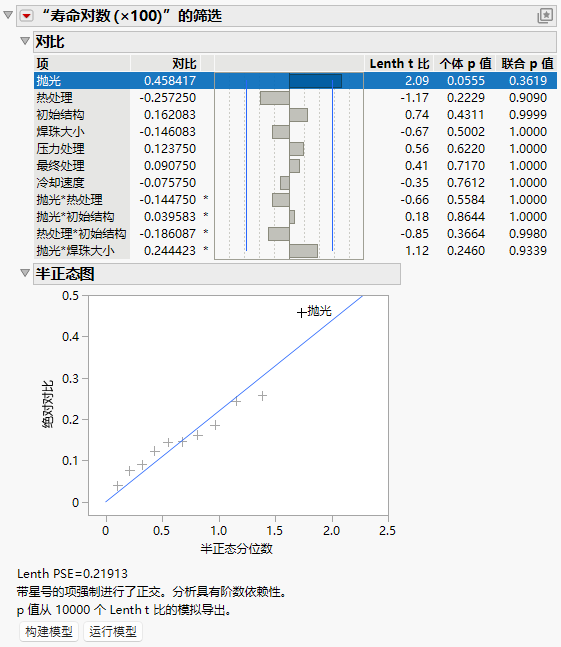Click the simultaneous p value 0.3619
This screenshot has width=561, height=647.
pos(528,80)
